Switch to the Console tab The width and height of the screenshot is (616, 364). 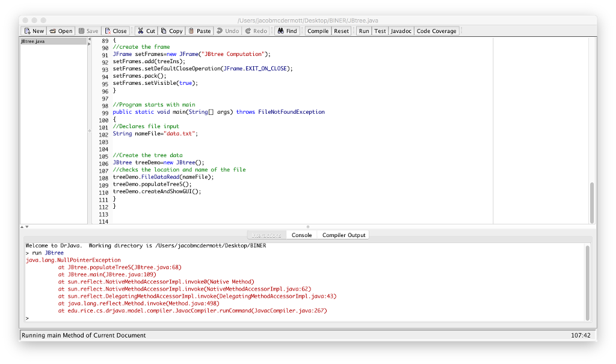coord(301,235)
